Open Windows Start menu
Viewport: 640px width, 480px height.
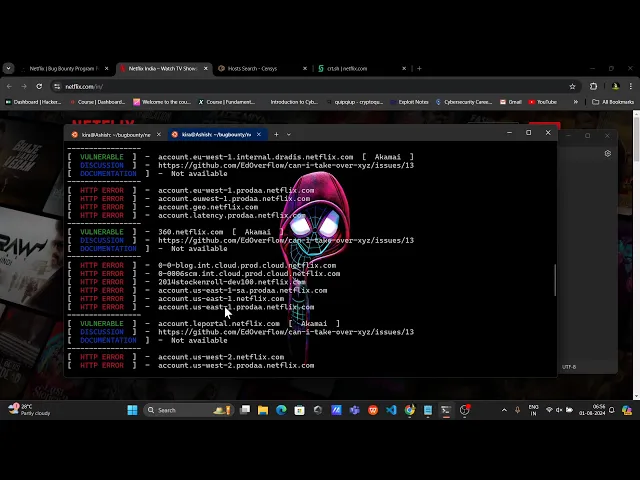point(133,410)
